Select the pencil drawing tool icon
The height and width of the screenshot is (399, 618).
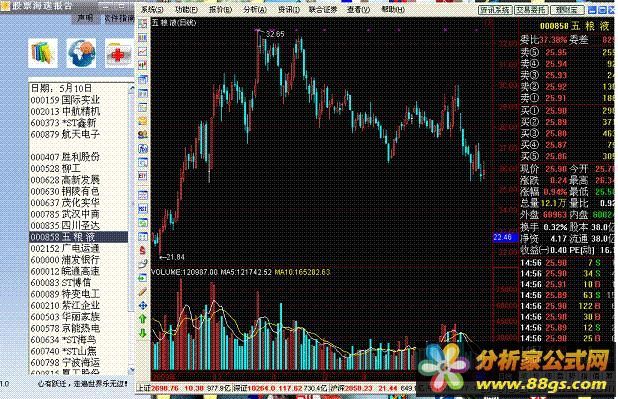click(143, 292)
